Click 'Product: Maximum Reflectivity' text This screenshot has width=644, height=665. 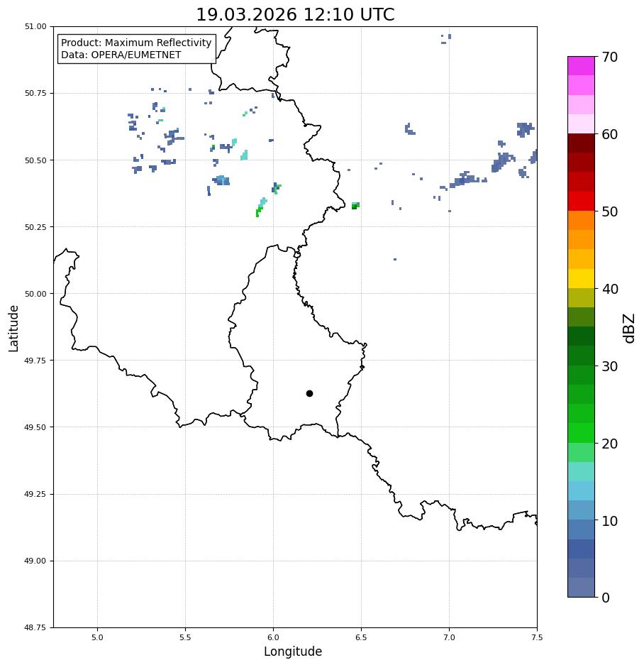(136, 43)
